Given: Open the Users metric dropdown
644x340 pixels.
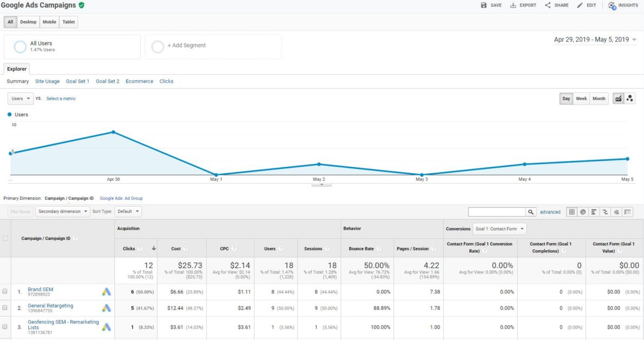Looking at the screenshot, I should click(21, 99).
